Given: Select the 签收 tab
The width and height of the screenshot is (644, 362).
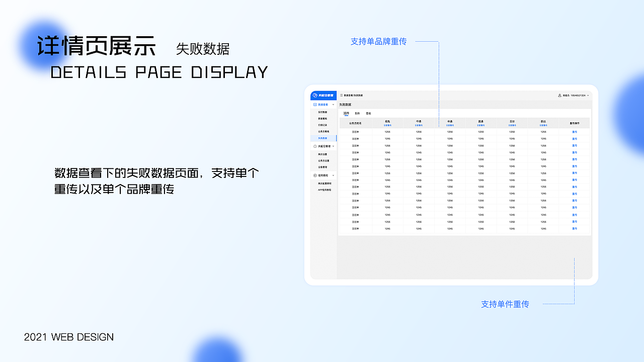Looking at the screenshot, I should pos(369,113).
